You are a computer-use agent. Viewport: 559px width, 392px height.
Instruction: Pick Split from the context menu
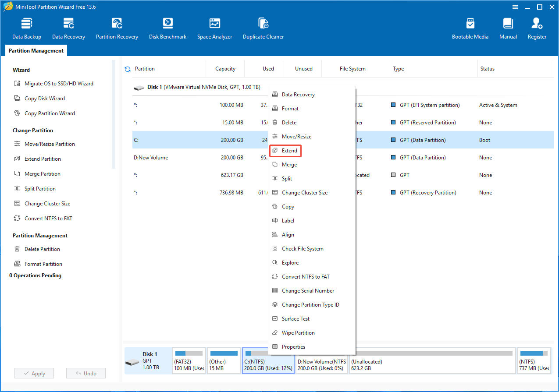click(312, 179)
